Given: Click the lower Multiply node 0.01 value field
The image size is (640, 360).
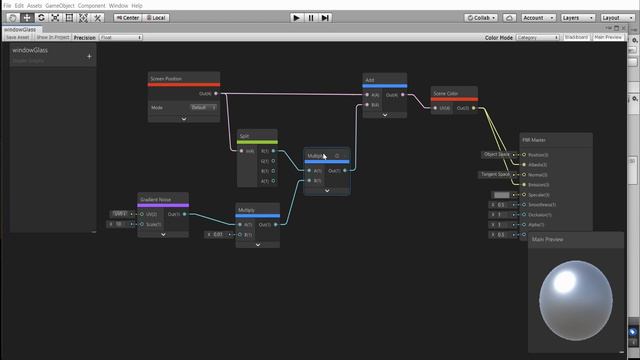Looking at the screenshot, I should pyautogui.click(x=218, y=235).
